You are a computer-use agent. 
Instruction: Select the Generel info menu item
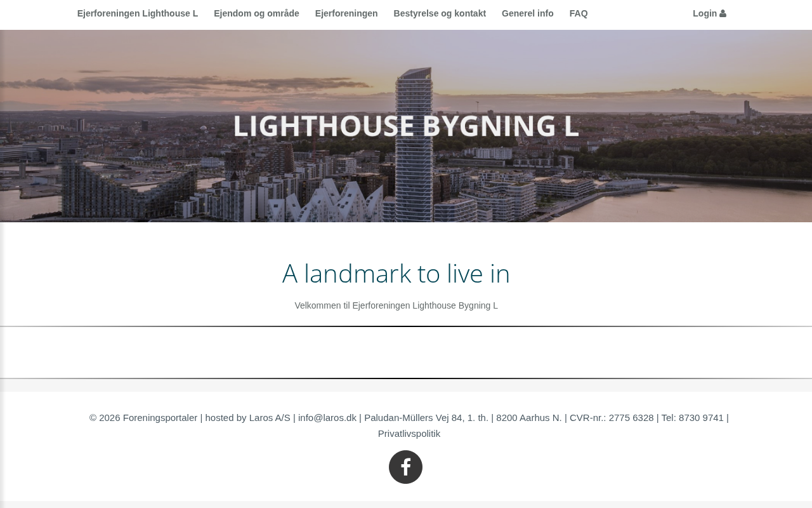pyautogui.click(x=528, y=13)
